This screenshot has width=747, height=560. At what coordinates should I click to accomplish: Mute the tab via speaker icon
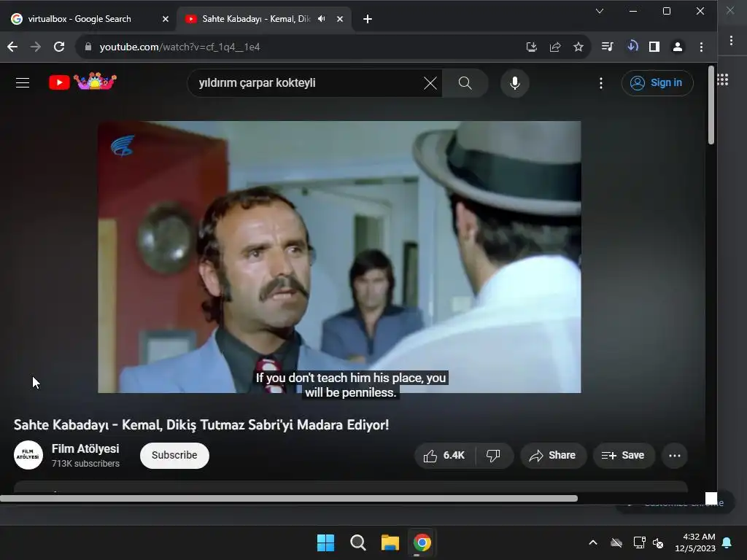(322, 18)
